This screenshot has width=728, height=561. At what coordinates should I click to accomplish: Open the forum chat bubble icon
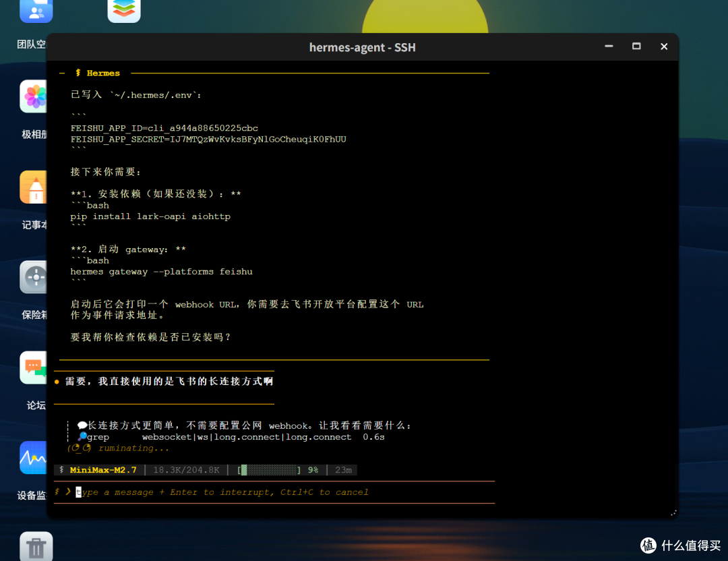[34, 367]
